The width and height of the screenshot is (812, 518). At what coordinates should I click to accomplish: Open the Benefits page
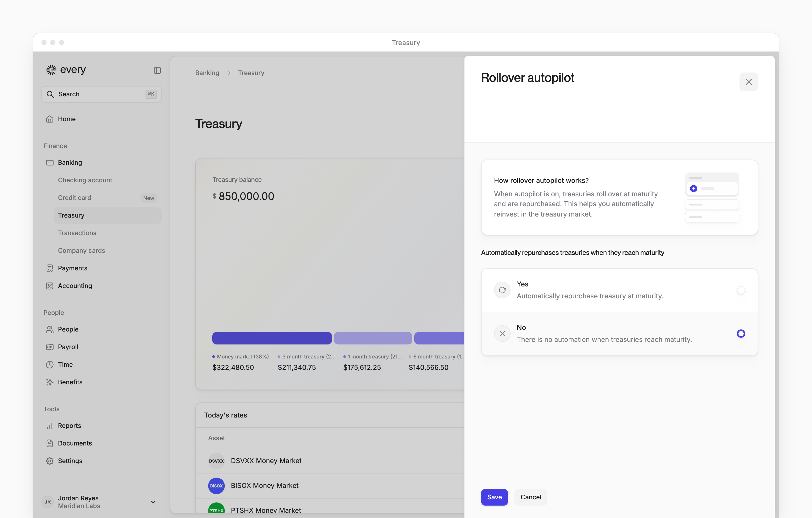click(x=101, y=382)
